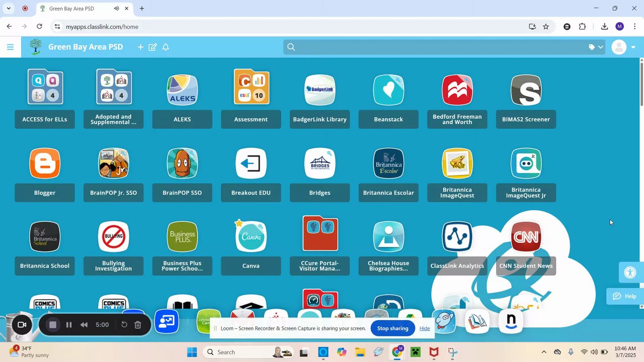This screenshot has height=362, width=644.
Task: Mute the tab using speaker icon
Action: tap(116, 9)
